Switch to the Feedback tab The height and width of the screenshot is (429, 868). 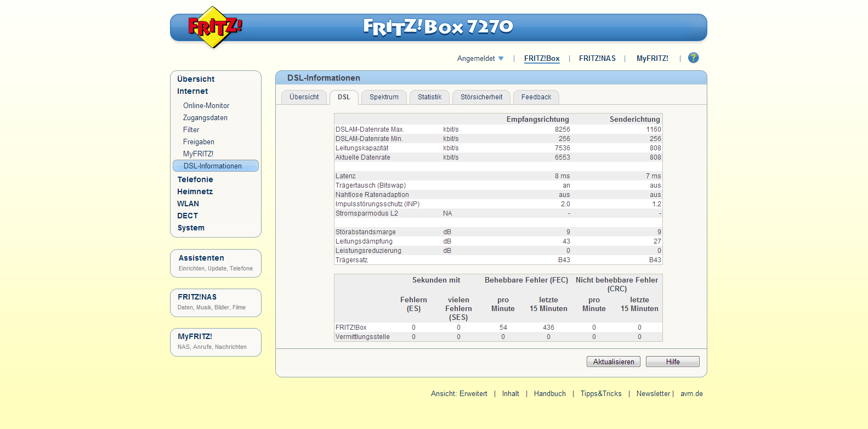pos(536,97)
